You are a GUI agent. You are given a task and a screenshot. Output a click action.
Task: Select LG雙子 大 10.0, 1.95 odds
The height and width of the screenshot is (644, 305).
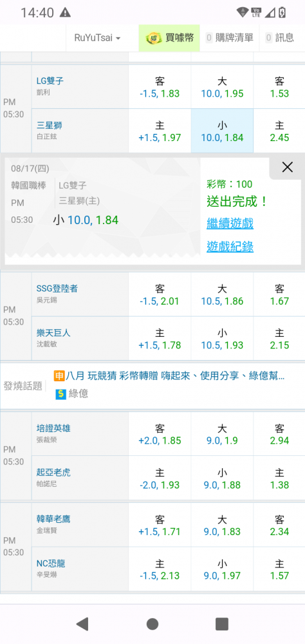coord(222,87)
